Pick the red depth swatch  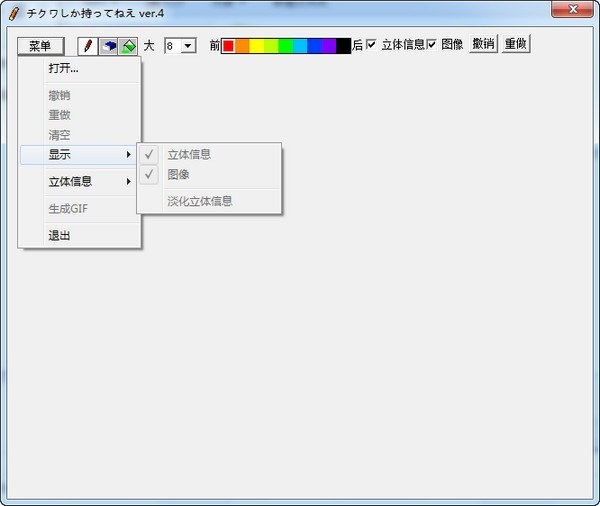tap(228, 46)
